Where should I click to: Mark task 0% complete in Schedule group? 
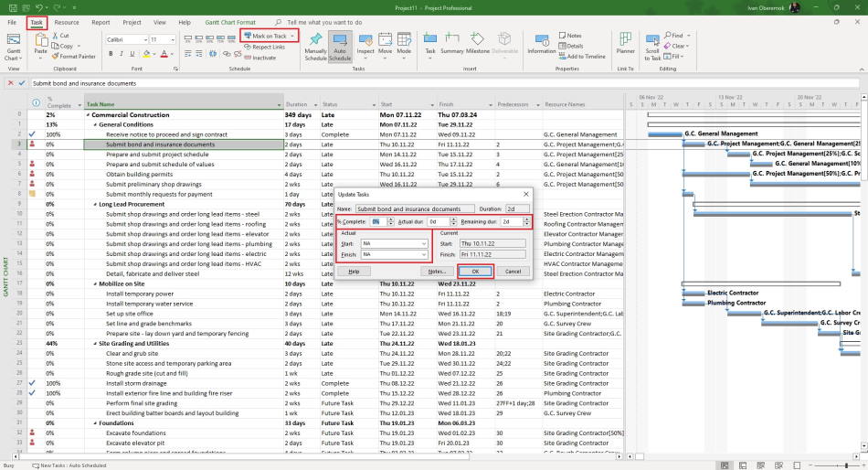[188, 39]
